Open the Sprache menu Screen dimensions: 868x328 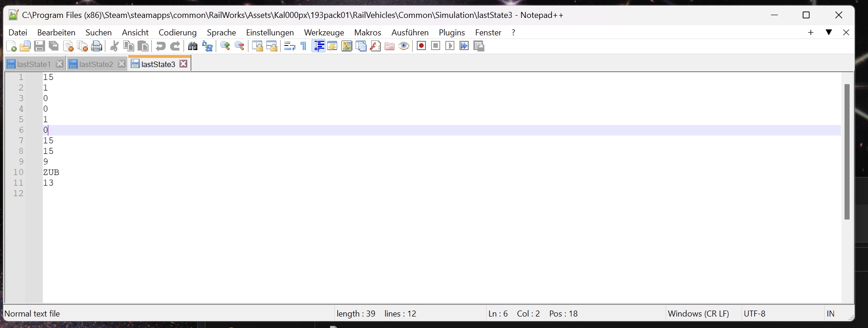221,33
